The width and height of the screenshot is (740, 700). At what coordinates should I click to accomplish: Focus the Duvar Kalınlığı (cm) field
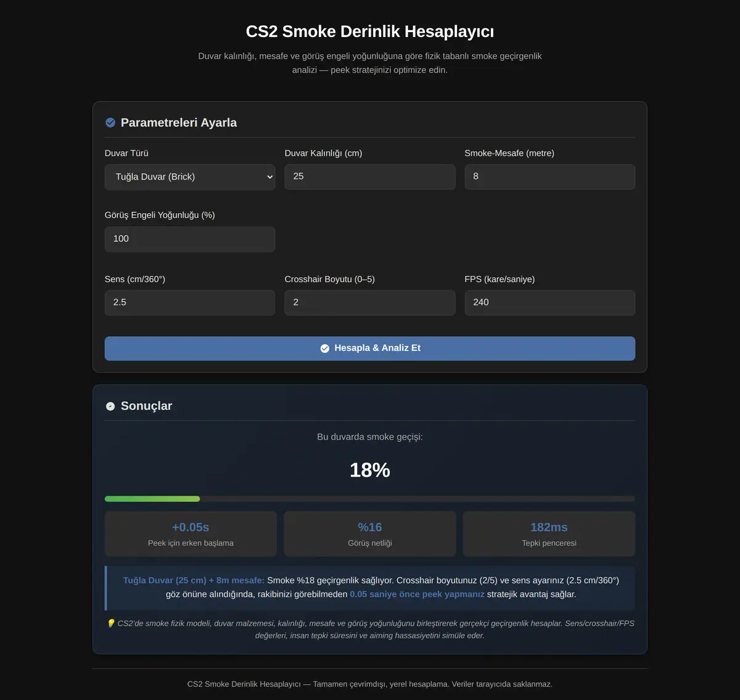tap(370, 177)
